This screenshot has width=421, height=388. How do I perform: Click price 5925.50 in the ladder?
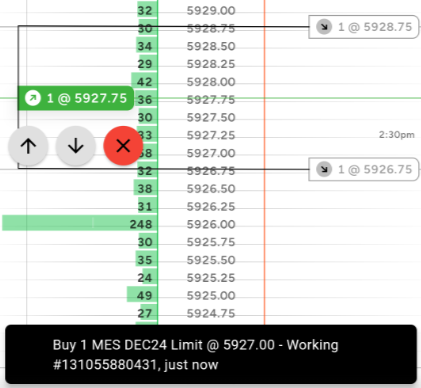[x=211, y=260]
